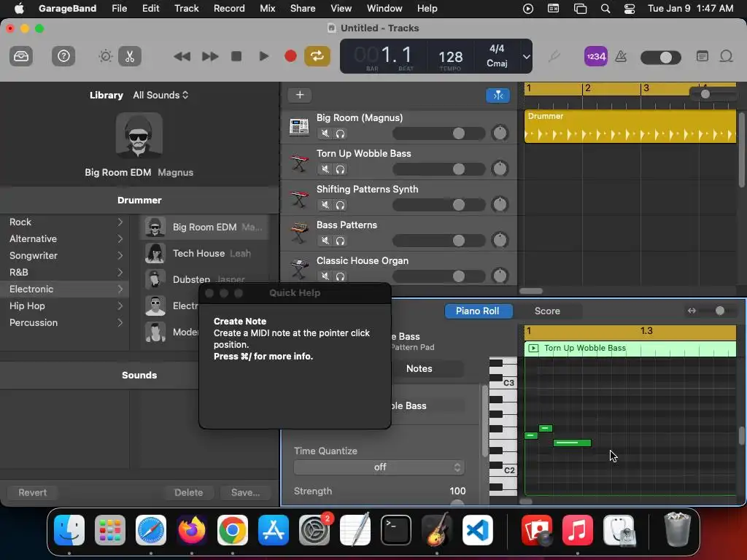Switch to the Score tab
Image resolution: width=747 pixels, height=560 pixels.
coord(547,311)
